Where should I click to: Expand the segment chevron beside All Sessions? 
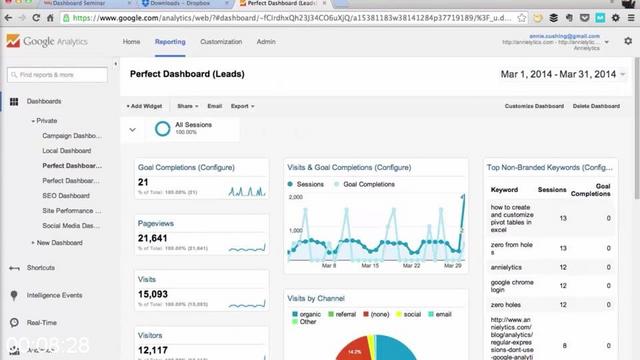click(132, 130)
